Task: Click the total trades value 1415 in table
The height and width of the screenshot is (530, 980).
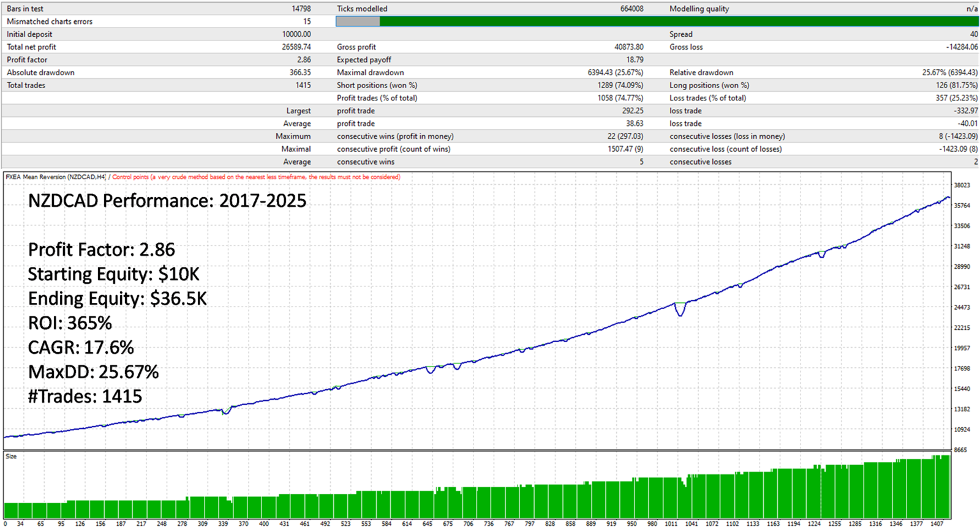Action: click(x=303, y=86)
